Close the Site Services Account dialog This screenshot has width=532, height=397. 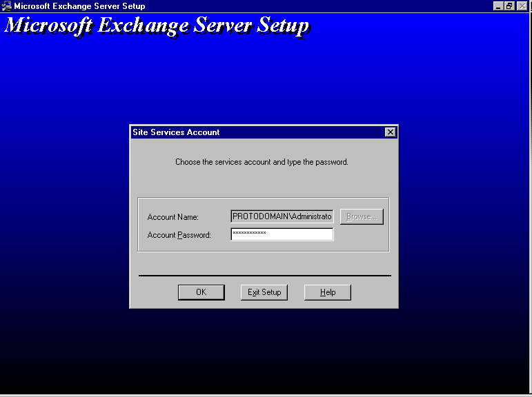[x=390, y=132]
